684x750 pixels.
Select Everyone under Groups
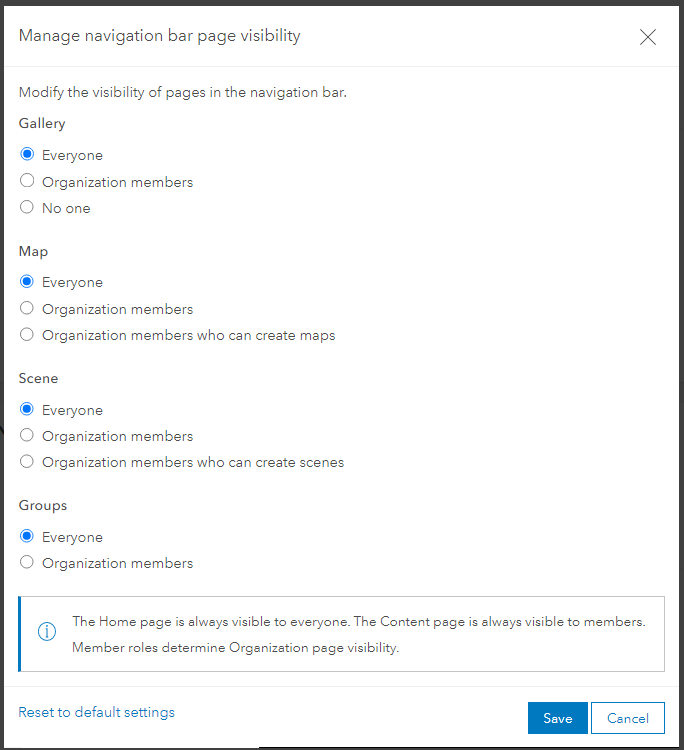[27, 536]
